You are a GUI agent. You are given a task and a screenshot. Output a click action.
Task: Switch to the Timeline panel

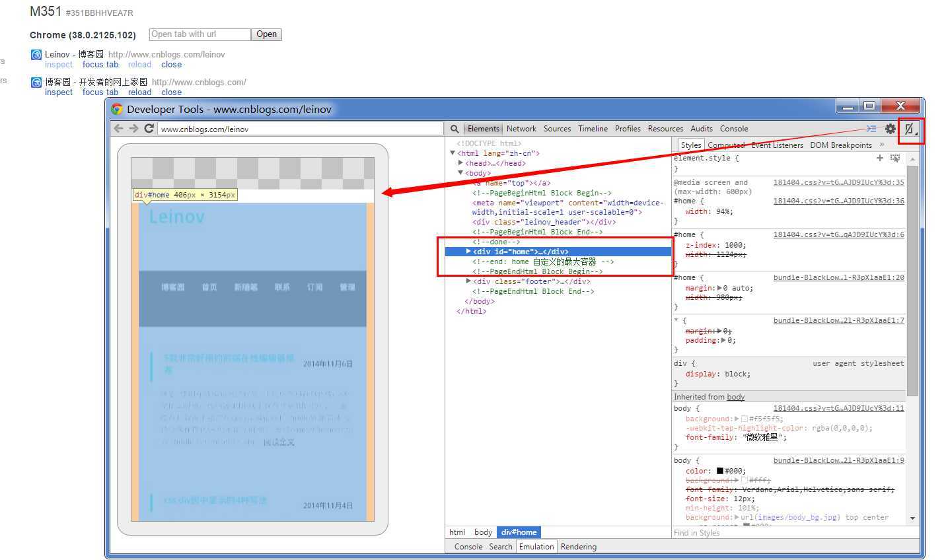tap(593, 129)
